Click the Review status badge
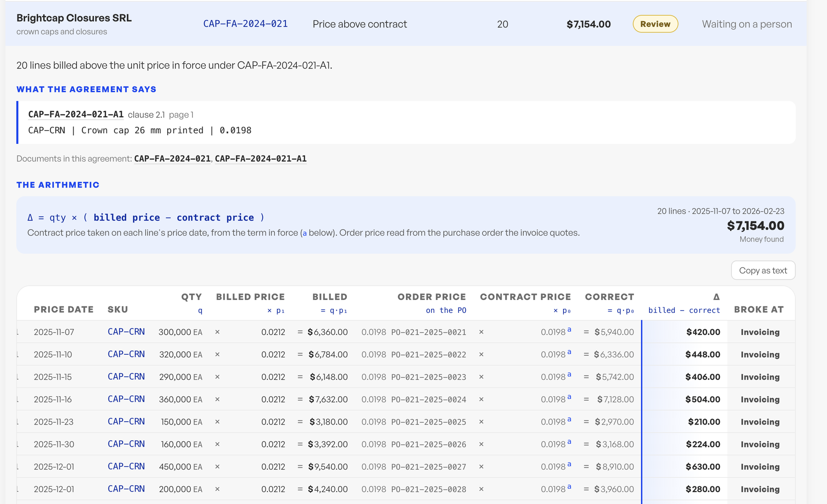This screenshot has width=827, height=504. tap(655, 24)
